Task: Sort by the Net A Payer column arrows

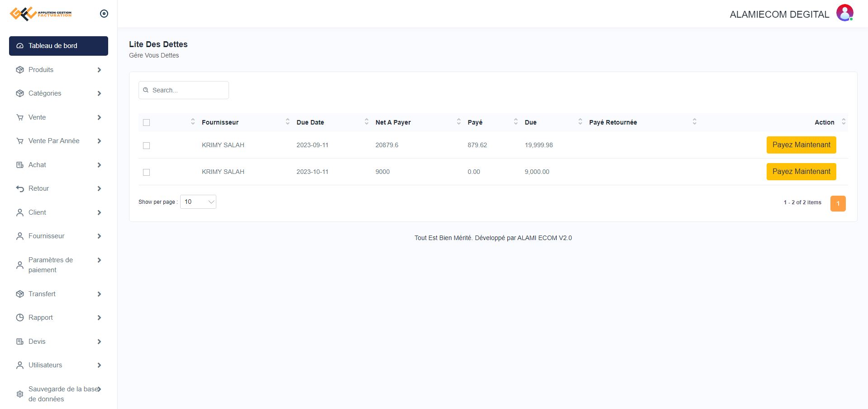Action: (x=458, y=122)
